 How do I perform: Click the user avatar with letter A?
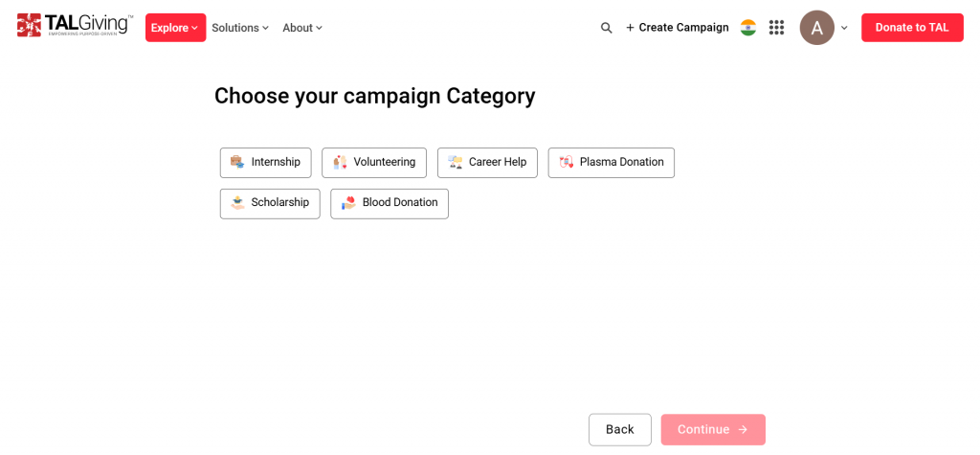tap(817, 28)
